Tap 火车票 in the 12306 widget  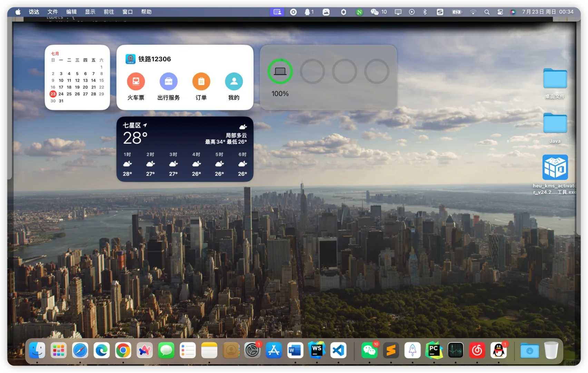coord(136,86)
